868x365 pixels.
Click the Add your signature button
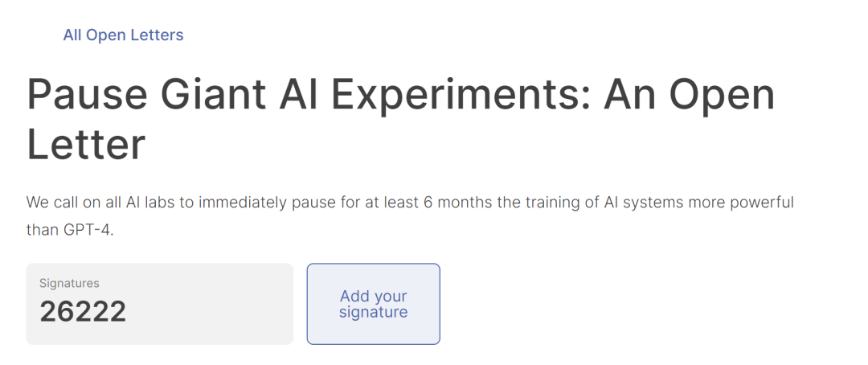point(373,304)
